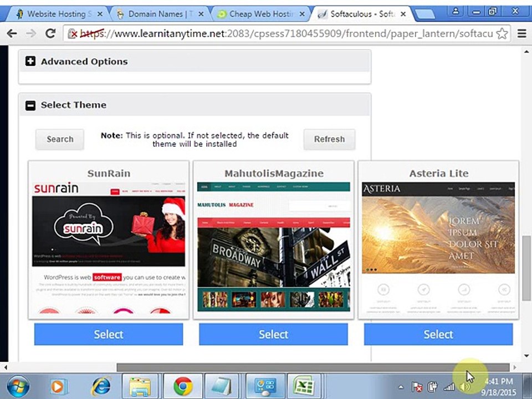Click the Asteria Lite theme title

(439, 173)
